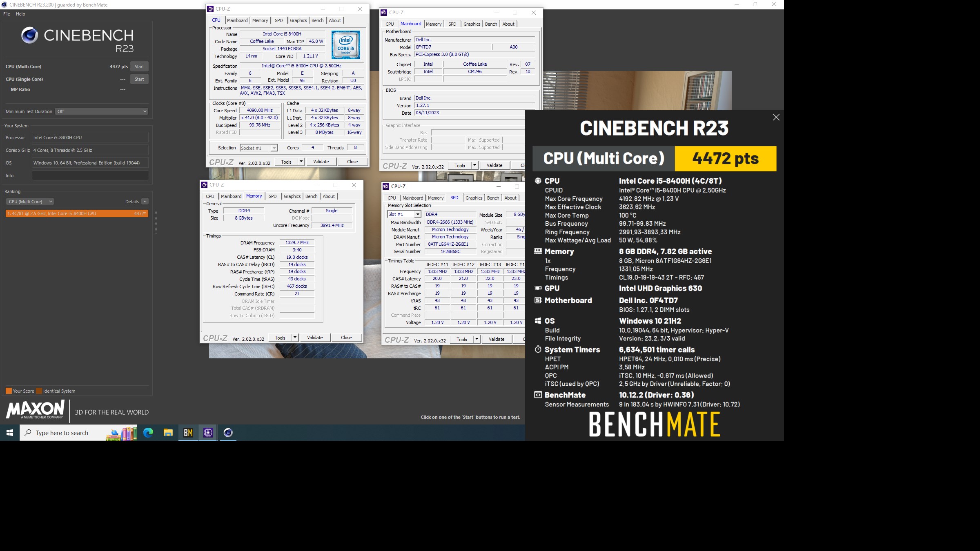Switch to About tab in SPD window

510,198
